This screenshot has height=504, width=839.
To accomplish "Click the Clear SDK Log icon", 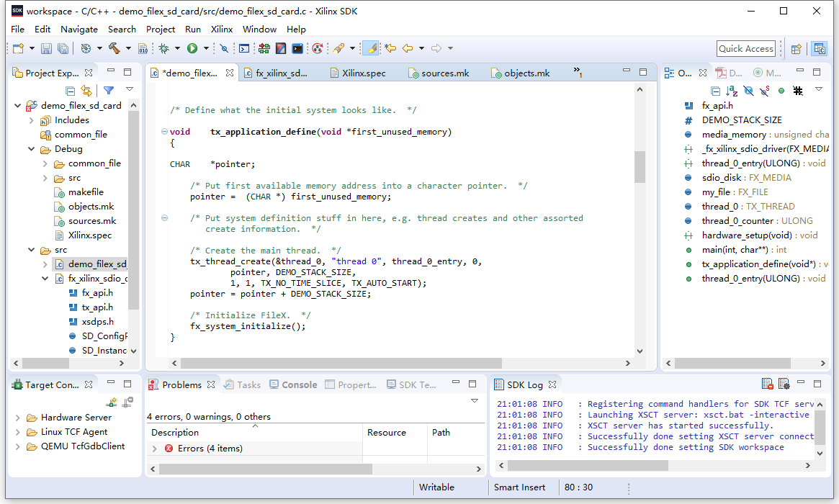I will [x=767, y=384].
